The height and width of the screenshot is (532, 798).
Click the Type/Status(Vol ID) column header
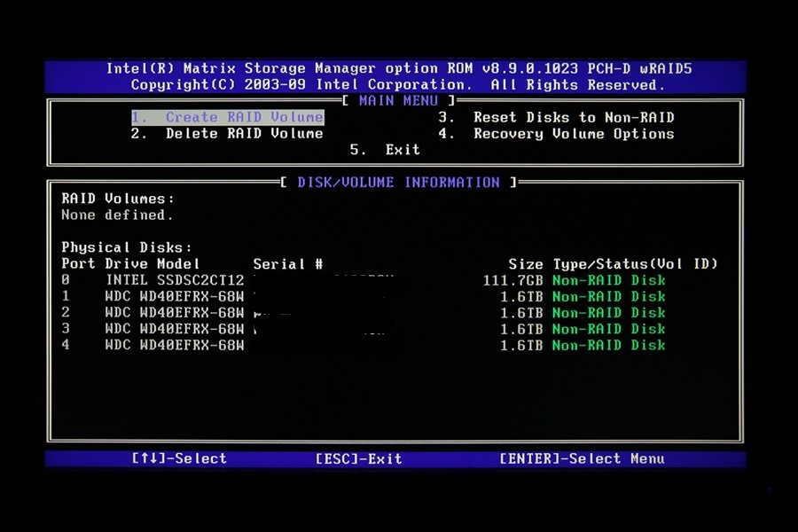coord(635,263)
